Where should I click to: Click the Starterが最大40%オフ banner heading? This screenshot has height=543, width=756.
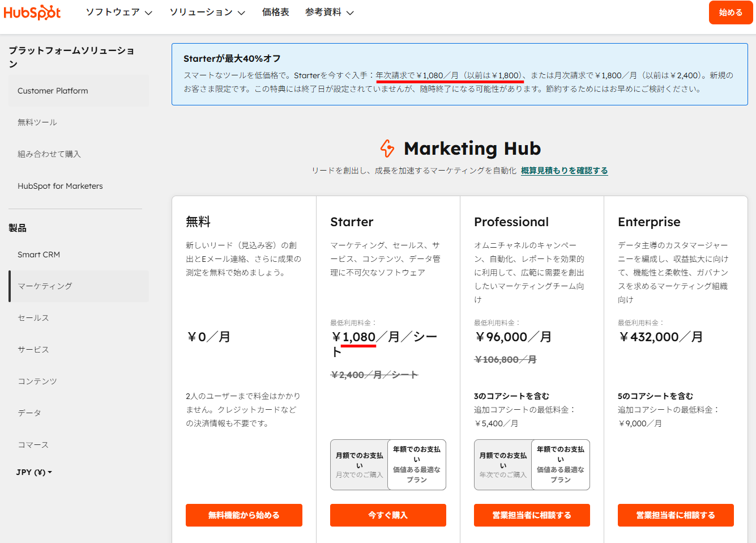pyautogui.click(x=232, y=58)
